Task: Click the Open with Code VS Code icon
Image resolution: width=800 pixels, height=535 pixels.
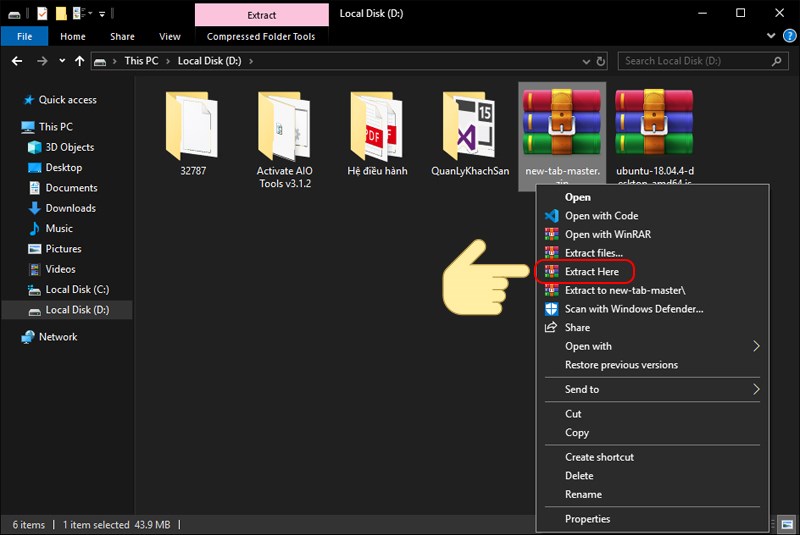Action: 552,216
